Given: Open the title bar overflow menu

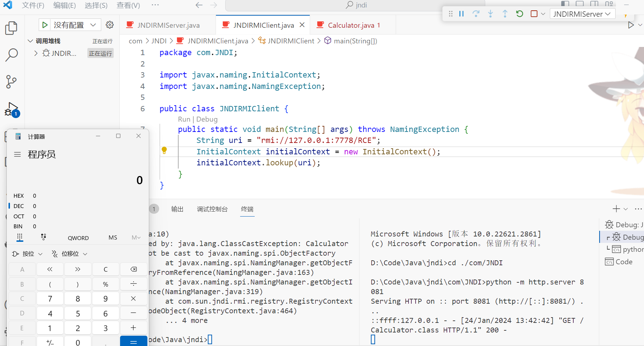Looking at the screenshot, I should coord(155,5).
